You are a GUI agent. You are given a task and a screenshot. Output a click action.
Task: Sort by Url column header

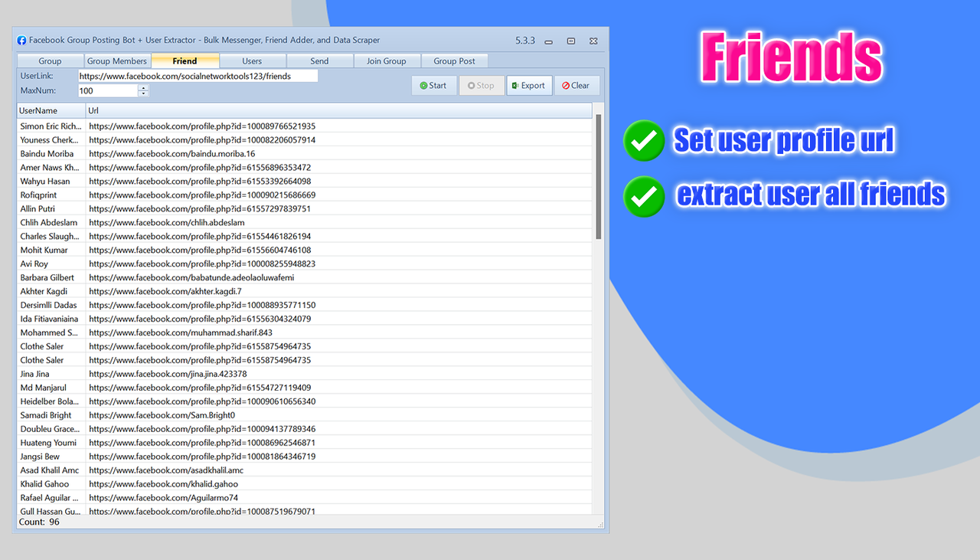click(338, 111)
